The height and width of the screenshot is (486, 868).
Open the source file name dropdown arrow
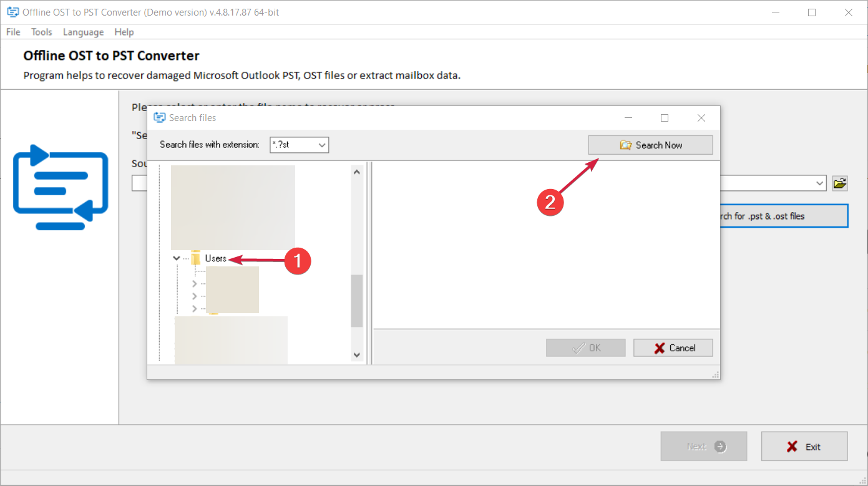821,183
